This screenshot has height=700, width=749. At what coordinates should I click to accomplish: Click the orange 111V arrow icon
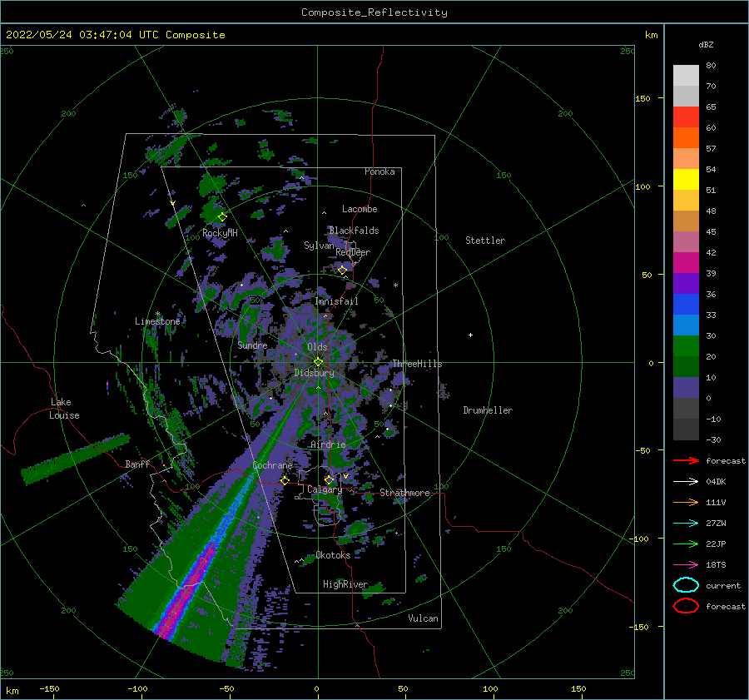[686, 502]
